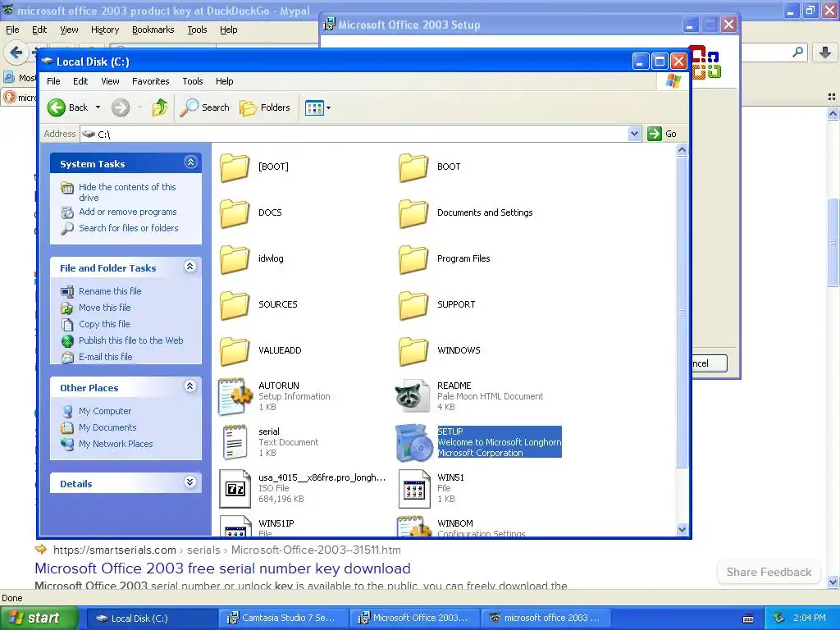
Task: Click Publish this file to the Web
Action: [130, 340]
